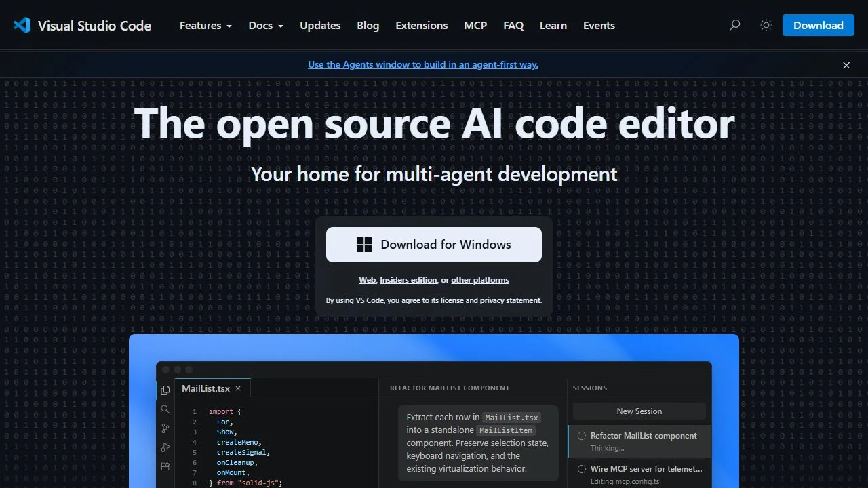Click REFACTOR MAILLIST COMPONENT panel header
The image size is (868, 488).
coord(450,388)
